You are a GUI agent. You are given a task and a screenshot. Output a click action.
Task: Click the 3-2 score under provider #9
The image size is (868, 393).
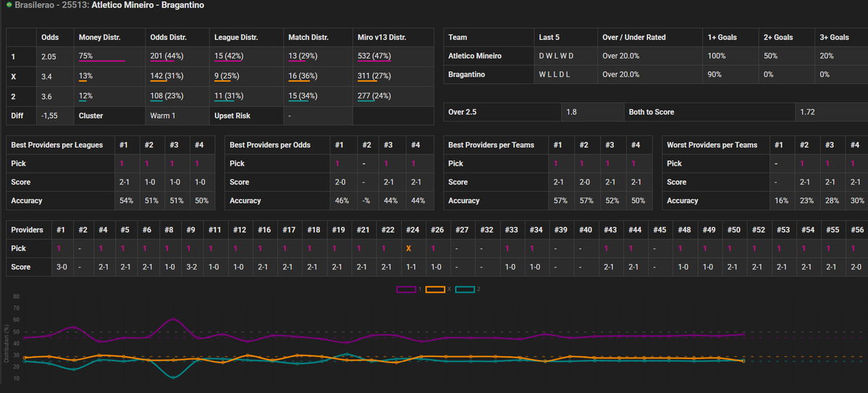pos(192,267)
